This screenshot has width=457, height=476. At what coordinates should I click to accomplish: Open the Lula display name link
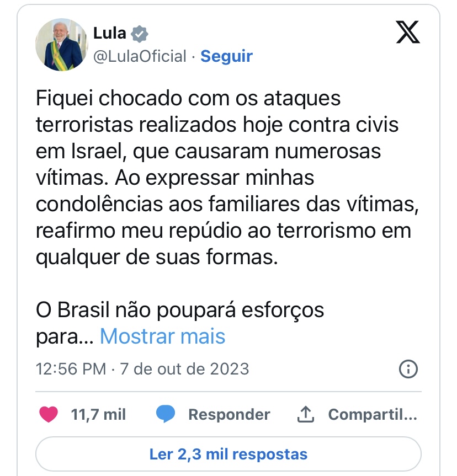point(109,34)
